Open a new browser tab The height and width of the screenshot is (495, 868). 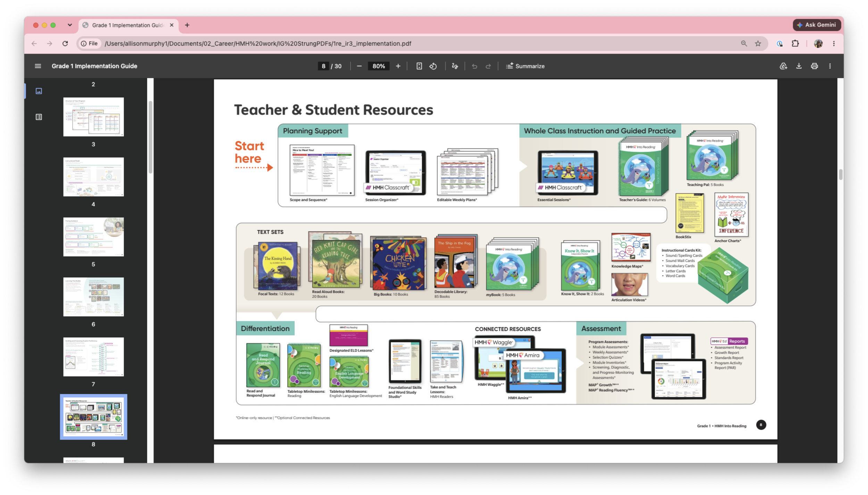coord(187,25)
